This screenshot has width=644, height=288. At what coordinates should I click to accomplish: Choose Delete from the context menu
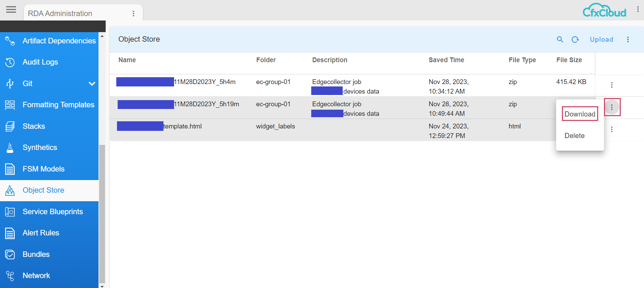(x=575, y=136)
